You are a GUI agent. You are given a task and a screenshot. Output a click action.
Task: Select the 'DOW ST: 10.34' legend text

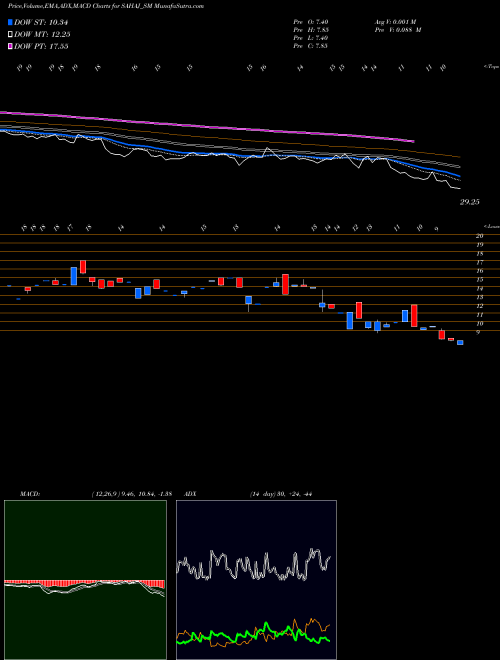(41, 22)
